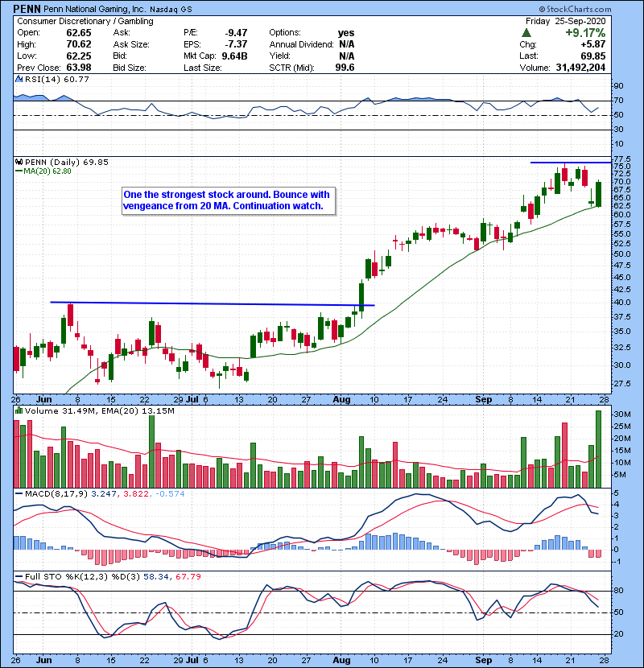The width and height of the screenshot is (644, 668).
Task: Click the Chg value +5.87
Action: point(592,44)
